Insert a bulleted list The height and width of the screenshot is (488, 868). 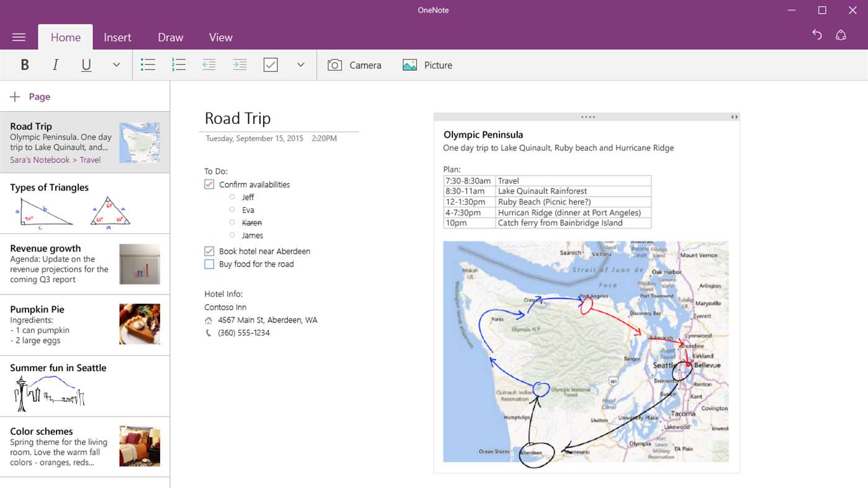click(148, 65)
